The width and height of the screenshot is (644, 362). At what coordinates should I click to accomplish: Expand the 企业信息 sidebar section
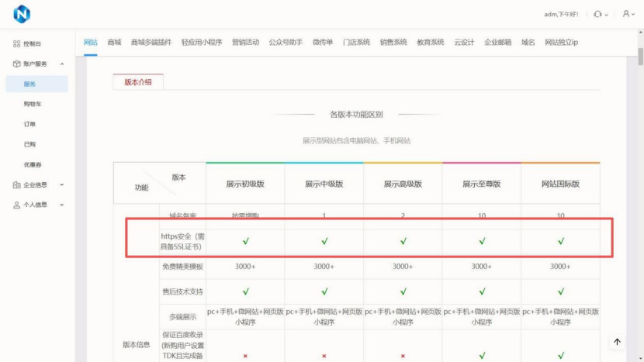pyautogui.click(x=62, y=185)
